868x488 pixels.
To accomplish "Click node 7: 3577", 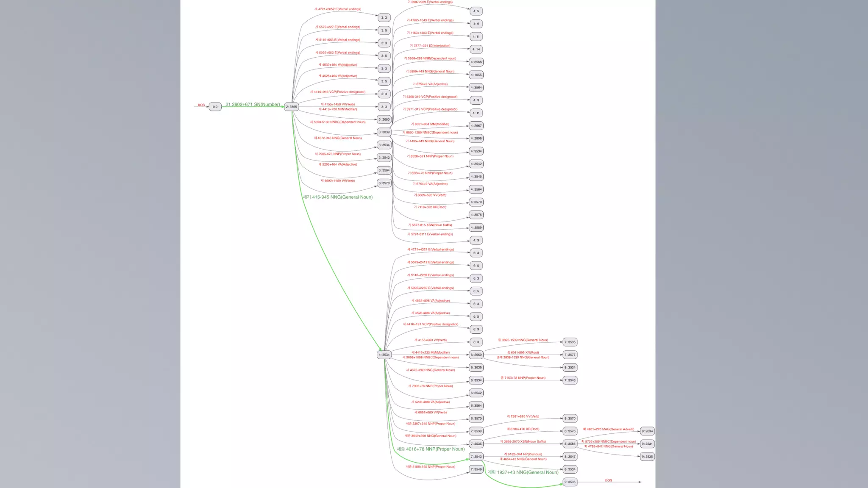I will click(x=570, y=355).
